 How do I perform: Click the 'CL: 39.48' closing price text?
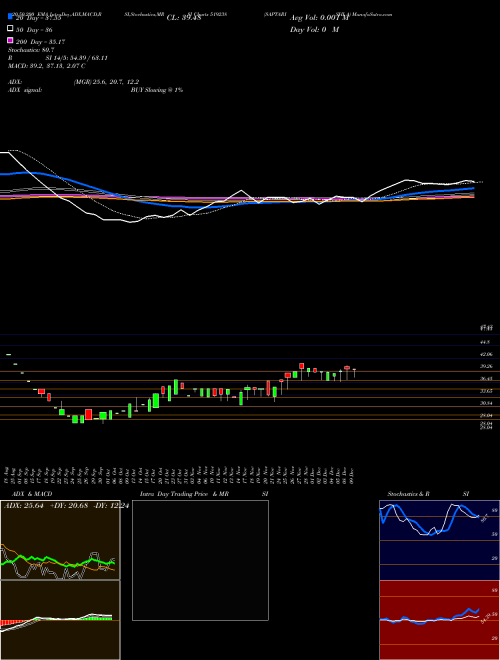pyautogui.click(x=184, y=18)
